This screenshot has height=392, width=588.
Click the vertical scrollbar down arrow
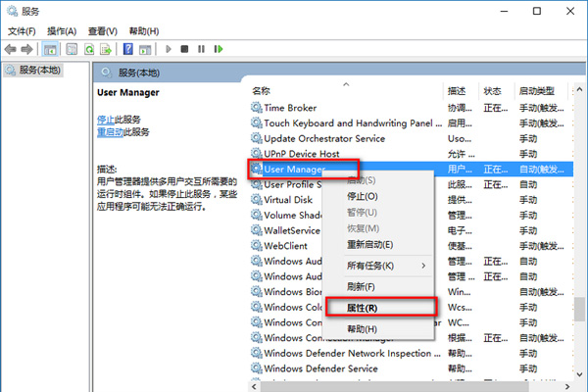pos(580,374)
